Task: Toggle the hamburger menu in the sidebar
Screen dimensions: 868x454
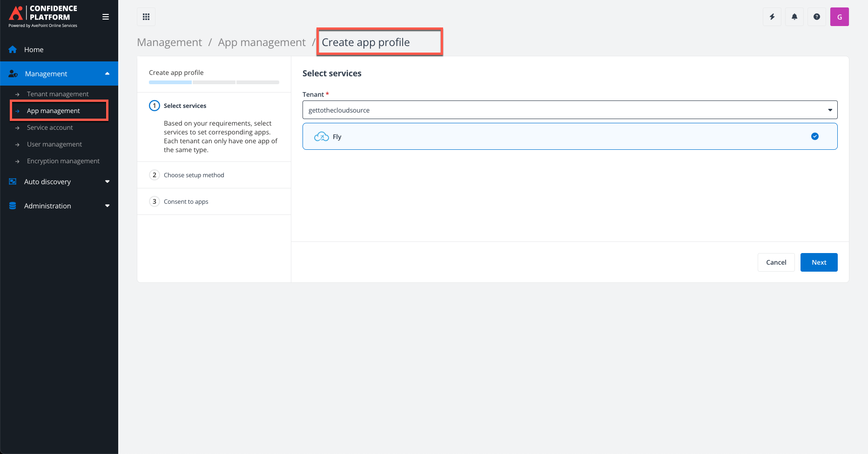Action: click(x=106, y=16)
